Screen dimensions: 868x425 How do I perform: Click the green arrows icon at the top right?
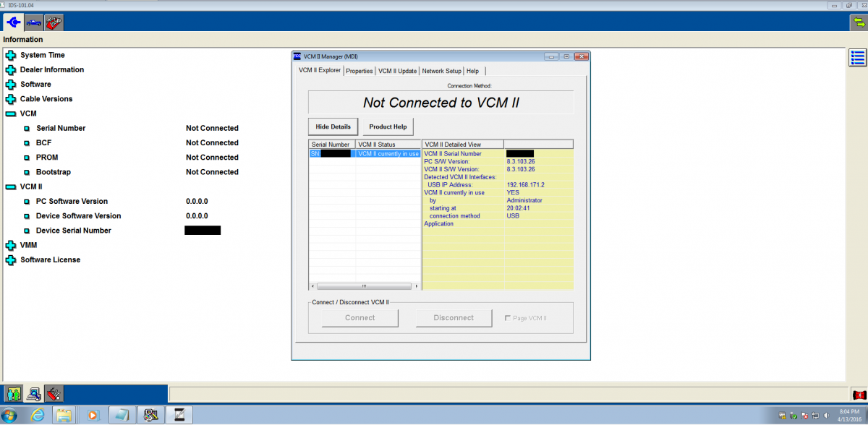(x=858, y=22)
